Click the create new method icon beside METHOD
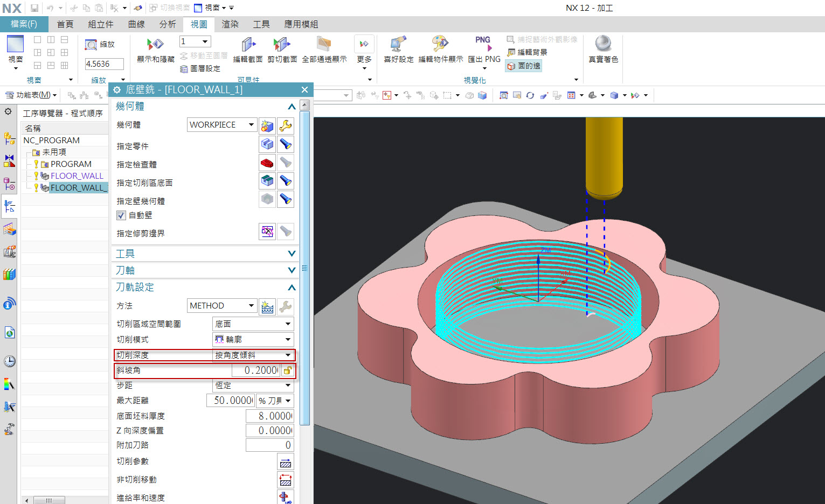Viewport: 825px width, 504px height. (267, 306)
